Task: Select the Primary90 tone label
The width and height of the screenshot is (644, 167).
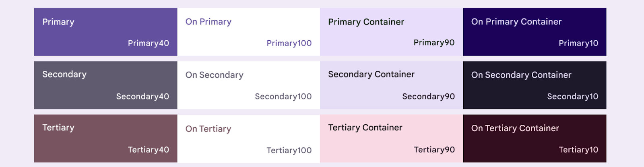Action: pyautogui.click(x=434, y=43)
